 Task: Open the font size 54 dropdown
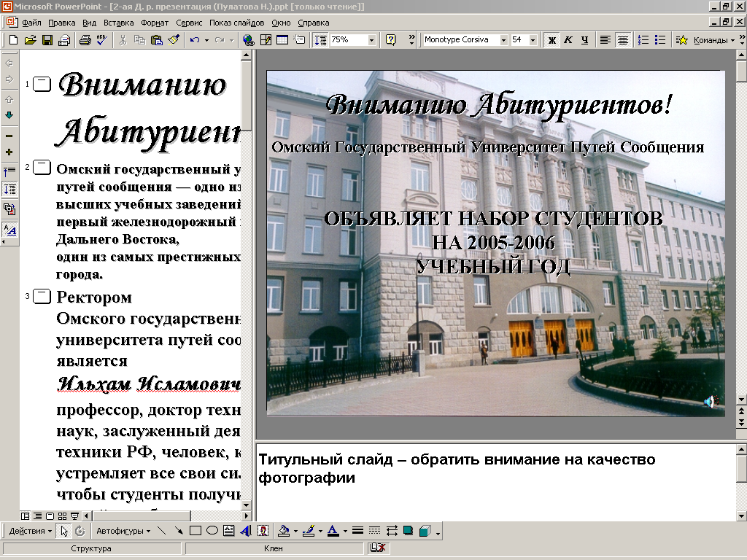coord(533,40)
